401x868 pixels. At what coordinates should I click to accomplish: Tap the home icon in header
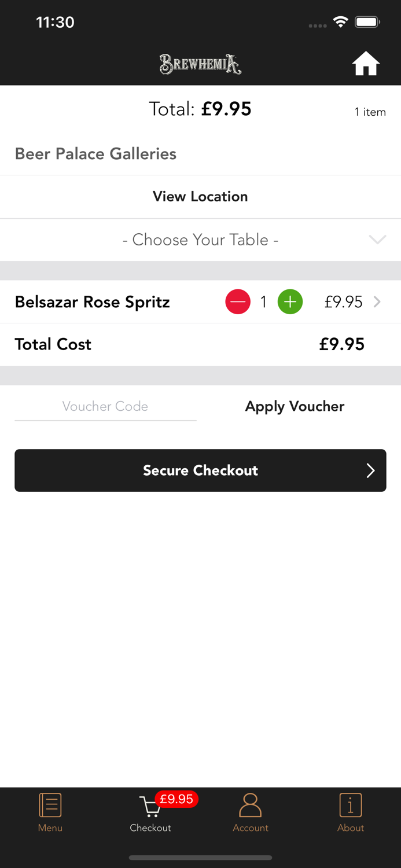[x=366, y=64]
